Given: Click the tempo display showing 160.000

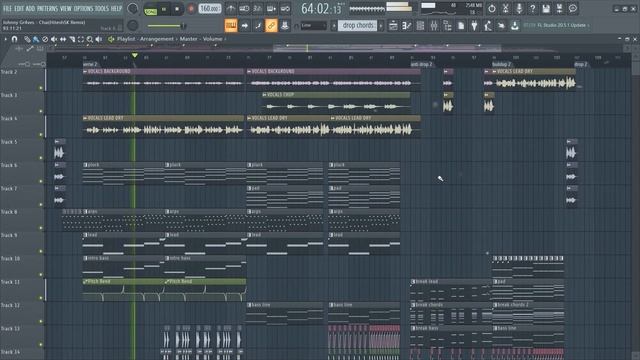Looking at the screenshot, I should (x=210, y=9).
